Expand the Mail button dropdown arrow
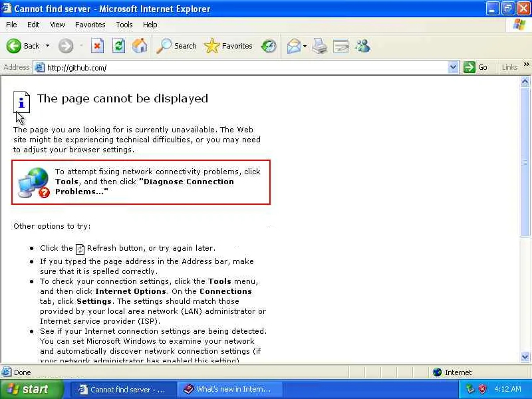The width and height of the screenshot is (532, 399). (x=305, y=46)
